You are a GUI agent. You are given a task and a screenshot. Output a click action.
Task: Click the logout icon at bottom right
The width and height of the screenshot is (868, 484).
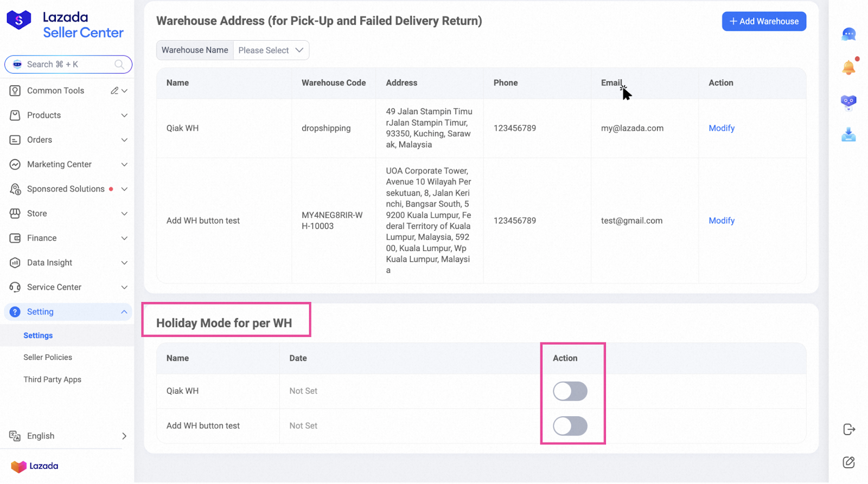point(849,430)
